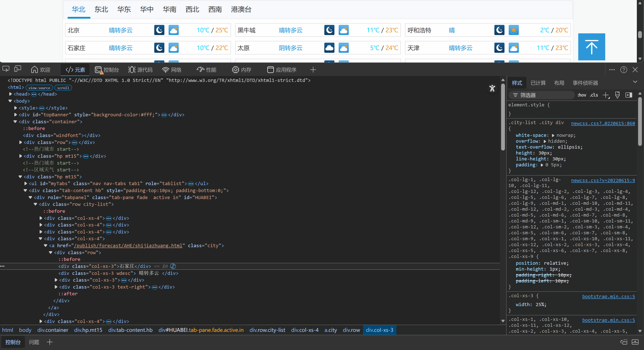Click the inspect element picker icon
The width and height of the screenshot is (644, 350).
click(x=6, y=69)
